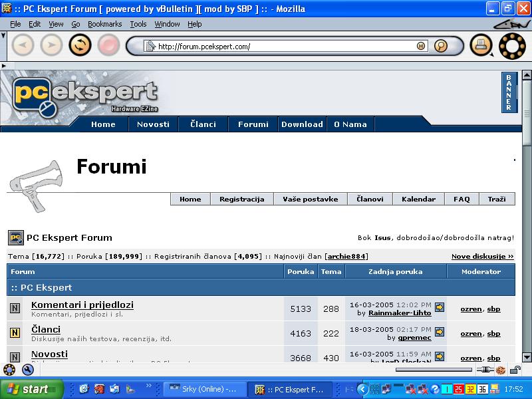Click the Nove diskusije link

(482, 256)
